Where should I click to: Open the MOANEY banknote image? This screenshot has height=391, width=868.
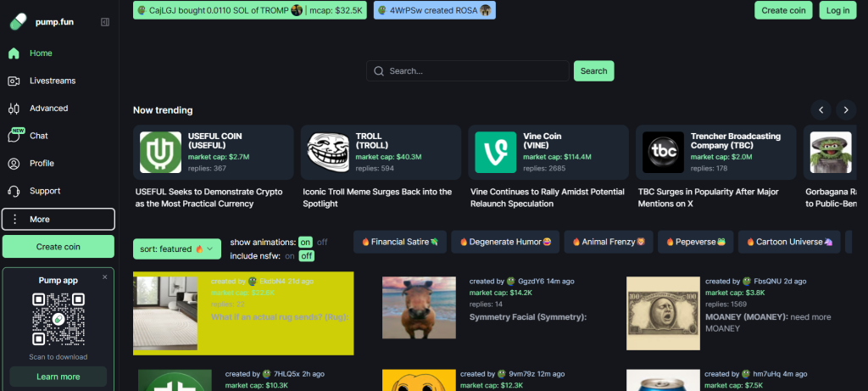tap(663, 314)
